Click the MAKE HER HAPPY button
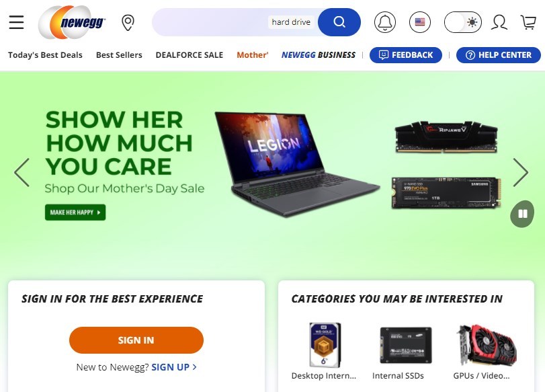545x392 pixels. (75, 212)
